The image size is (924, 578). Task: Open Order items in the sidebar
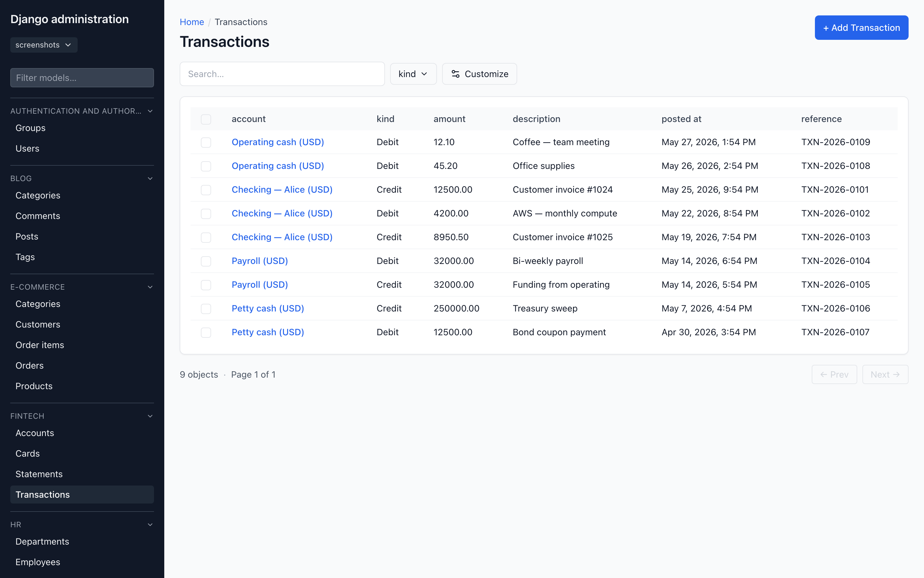click(82, 345)
